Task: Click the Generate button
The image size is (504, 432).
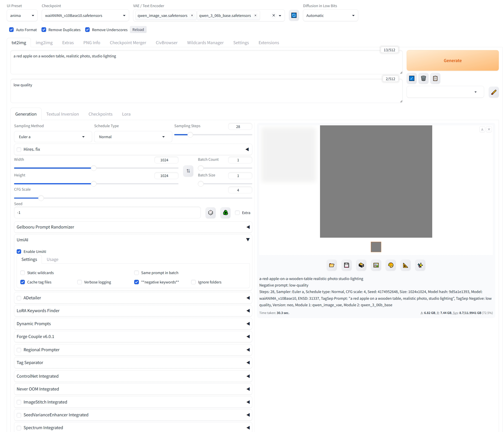Action: pos(452,61)
